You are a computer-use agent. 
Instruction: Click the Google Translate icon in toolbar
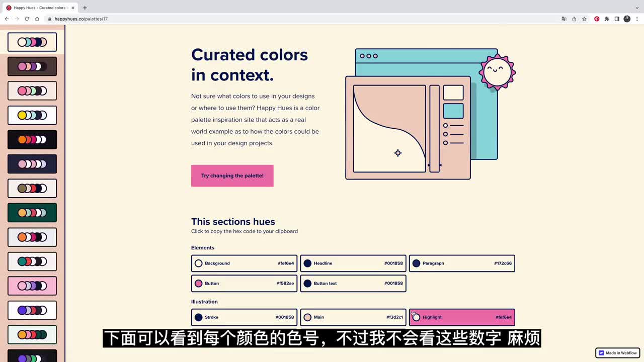click(x=563, y=19)
